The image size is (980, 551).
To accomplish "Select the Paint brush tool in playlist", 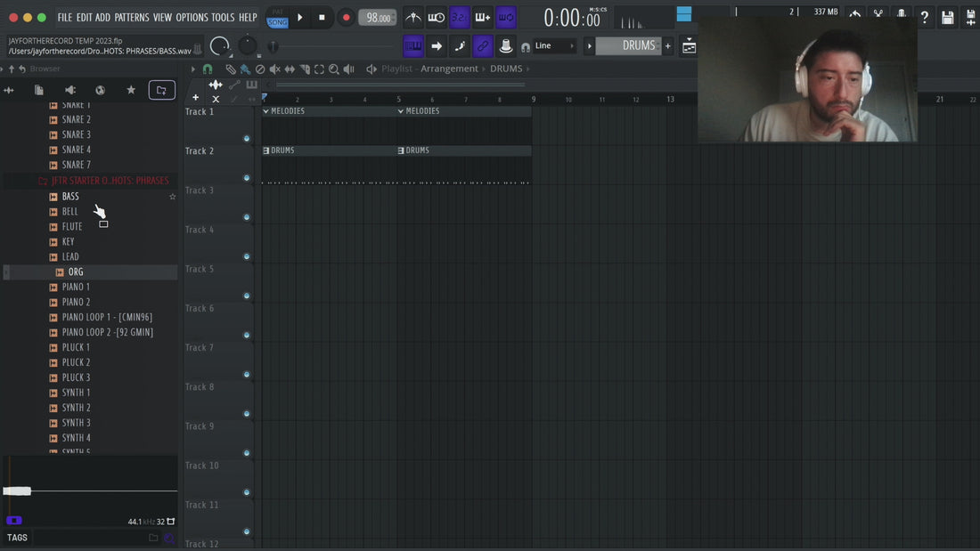I will point(245,69).
